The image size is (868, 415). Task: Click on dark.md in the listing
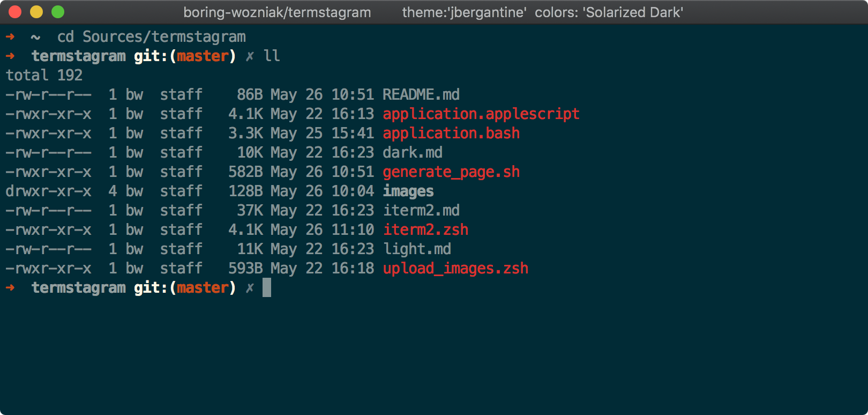pos(413,153)
